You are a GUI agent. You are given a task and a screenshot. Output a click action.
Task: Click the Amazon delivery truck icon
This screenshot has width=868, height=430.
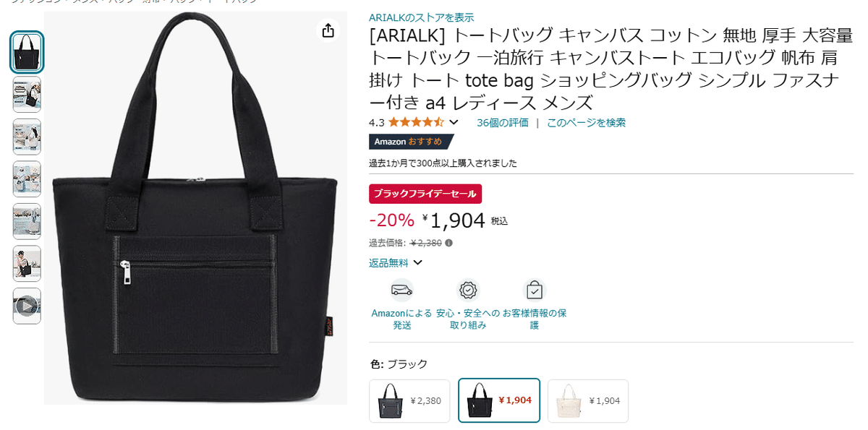tap(401, 291)
